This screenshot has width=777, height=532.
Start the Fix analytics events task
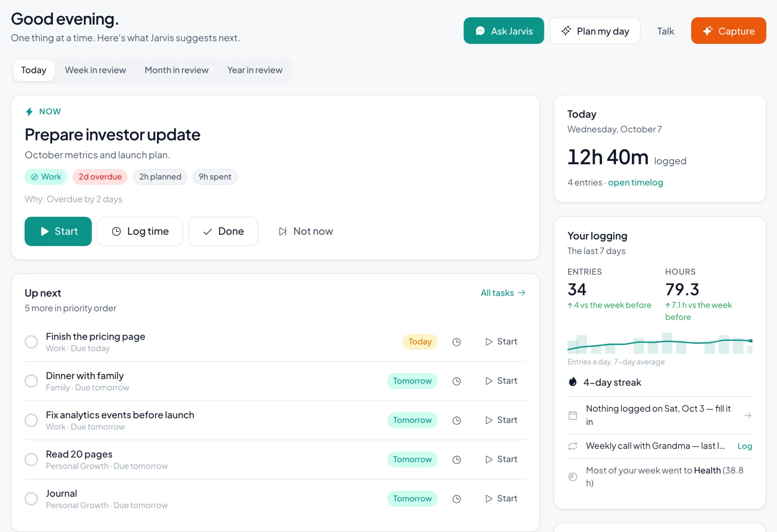(x=501, y=420)
